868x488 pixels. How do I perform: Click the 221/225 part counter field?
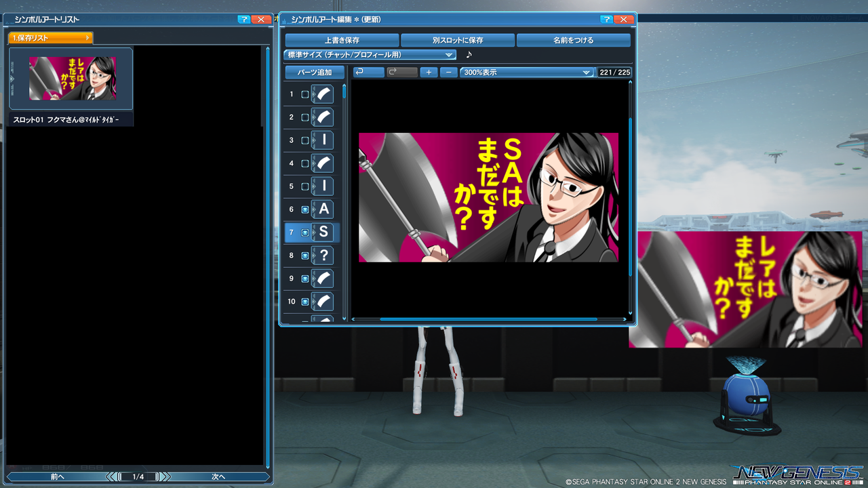[x=614, y=72]
